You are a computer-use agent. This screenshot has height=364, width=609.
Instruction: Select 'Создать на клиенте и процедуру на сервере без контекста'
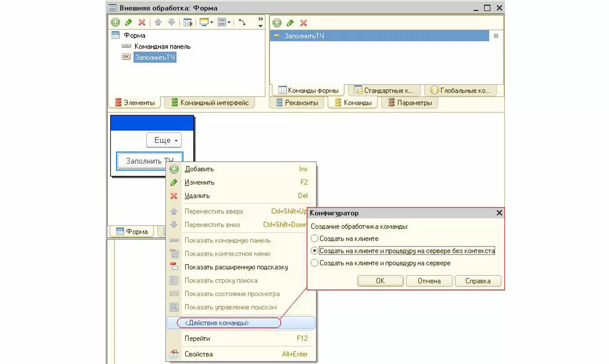[315, 250]
